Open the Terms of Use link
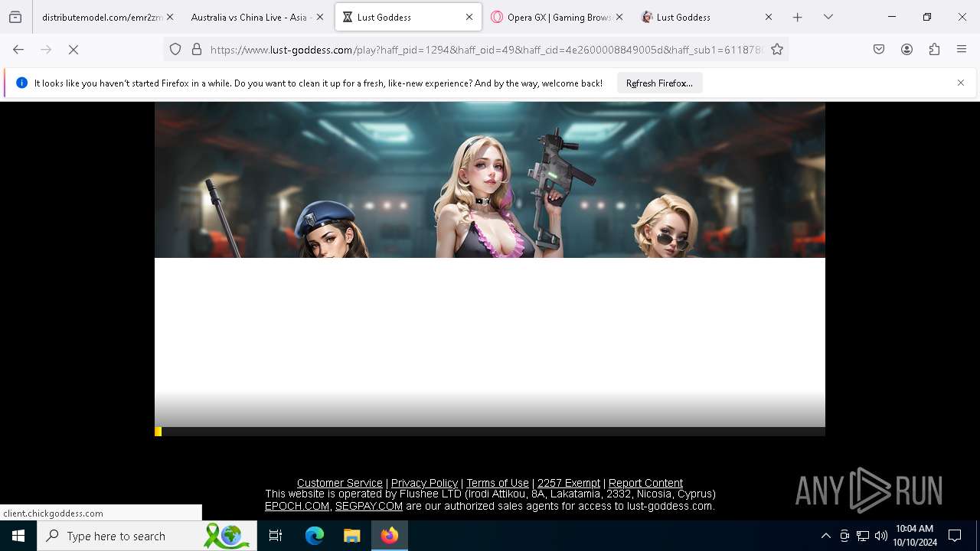 pos(498,483)
